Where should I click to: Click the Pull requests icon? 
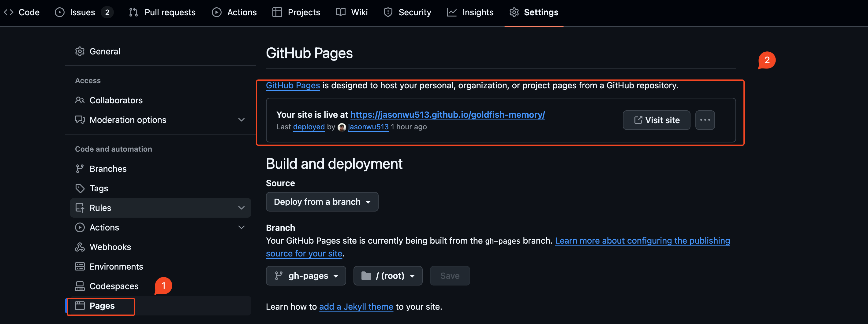(133, 13)
